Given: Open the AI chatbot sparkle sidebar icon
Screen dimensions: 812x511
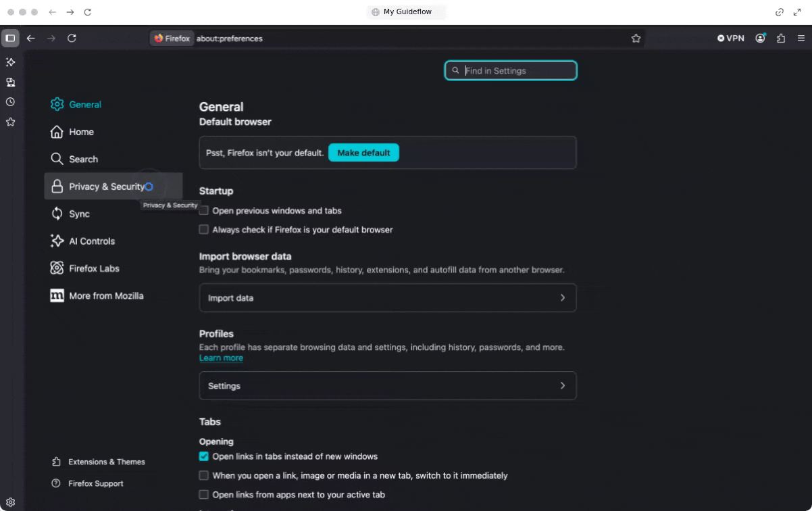Looking at the screenshot, I should (x=10, y=62).
